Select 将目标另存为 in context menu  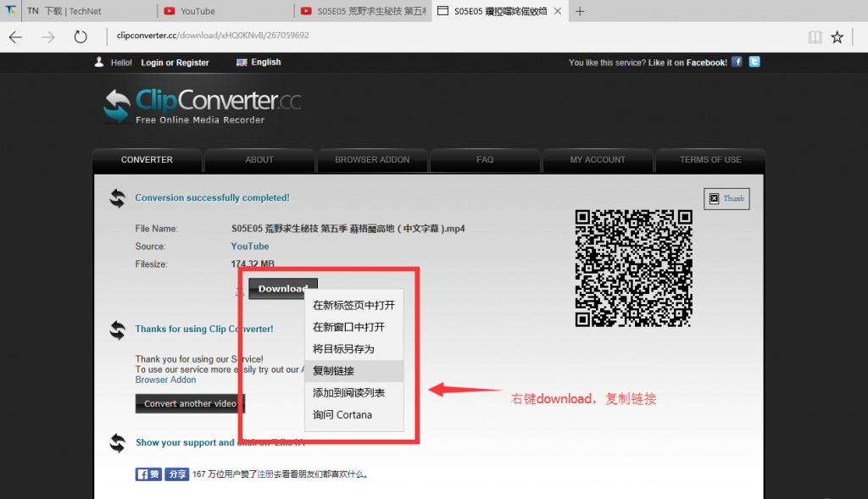(354, 349)
